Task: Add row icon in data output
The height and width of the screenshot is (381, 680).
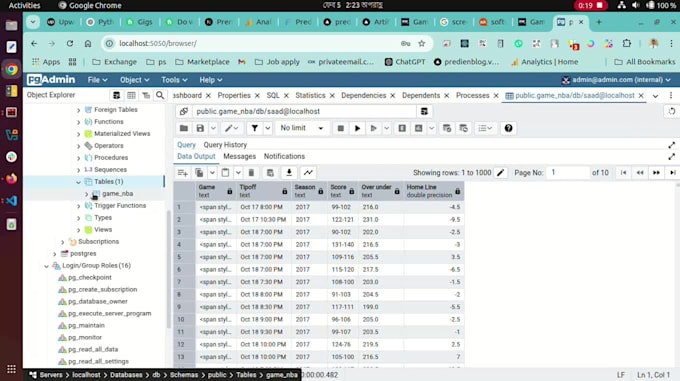Action: [183, 173]
